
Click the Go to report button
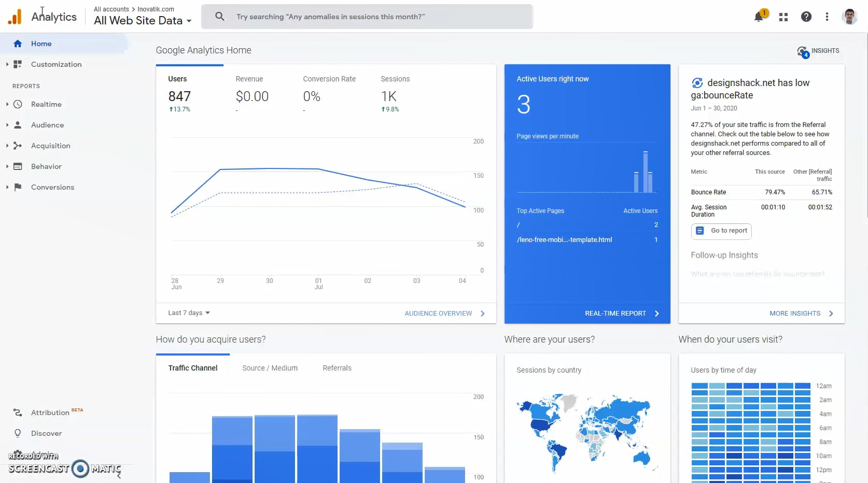721,231
